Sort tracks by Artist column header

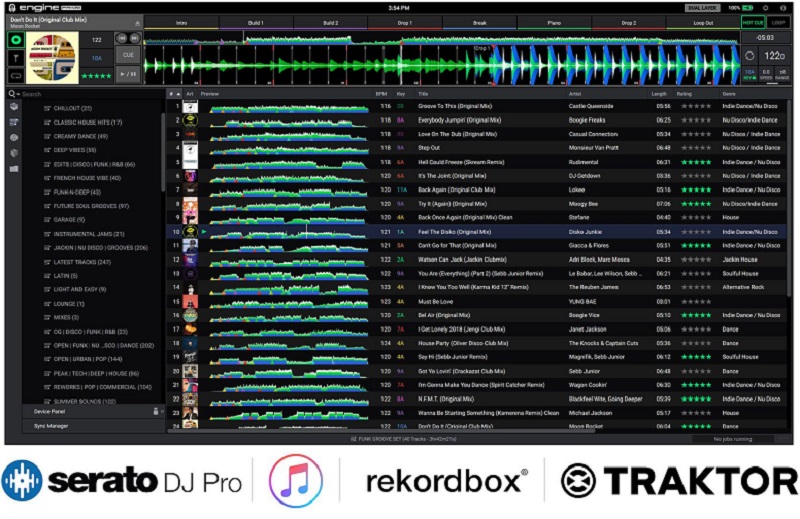click(x=575, y=94)
